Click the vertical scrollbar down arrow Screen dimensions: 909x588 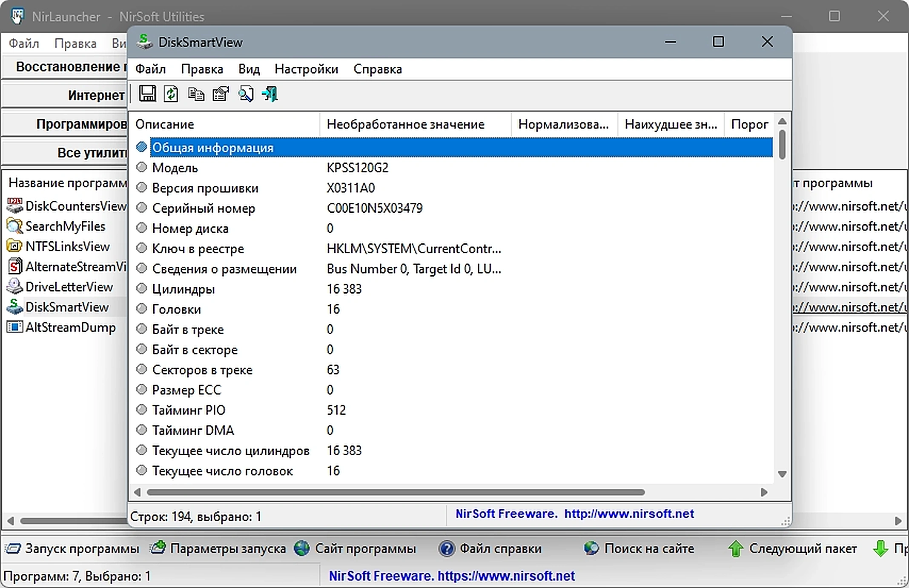click(x=782, y=474)
